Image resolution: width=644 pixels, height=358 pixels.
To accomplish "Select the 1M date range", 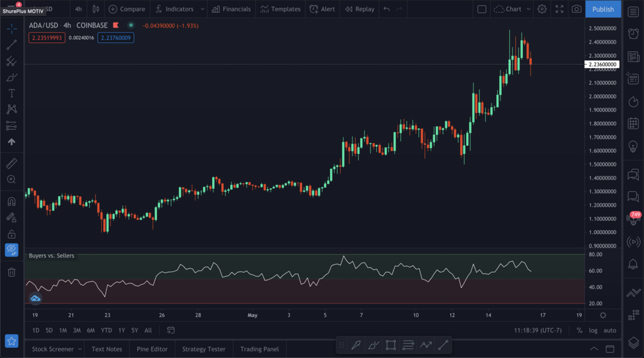I will (x=62, y=330).
